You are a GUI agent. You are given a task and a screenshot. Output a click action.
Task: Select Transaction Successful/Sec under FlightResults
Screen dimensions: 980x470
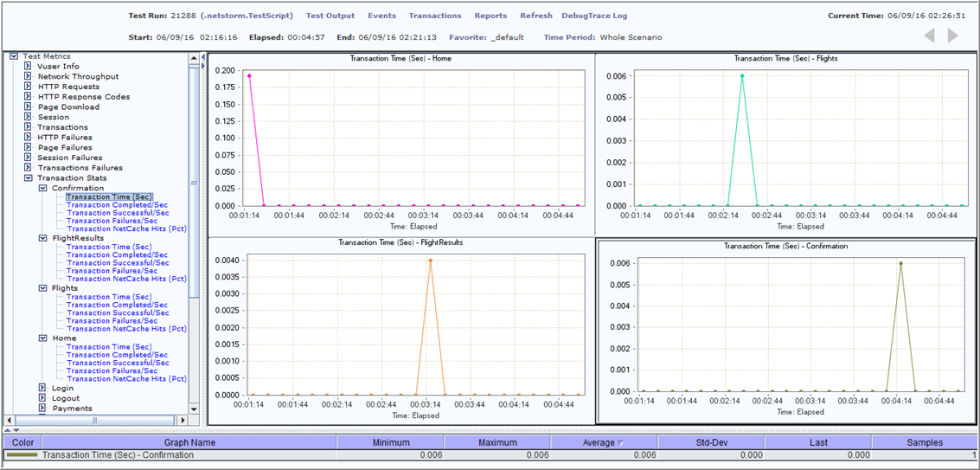[118, 263]
